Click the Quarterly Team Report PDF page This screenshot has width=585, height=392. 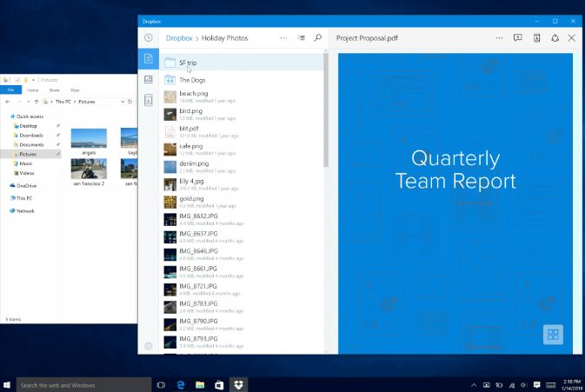pyautogui.click(x=455, y=203)
